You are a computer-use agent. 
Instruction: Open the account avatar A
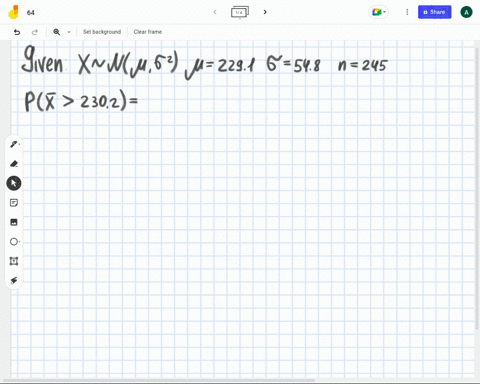point(466,12)
